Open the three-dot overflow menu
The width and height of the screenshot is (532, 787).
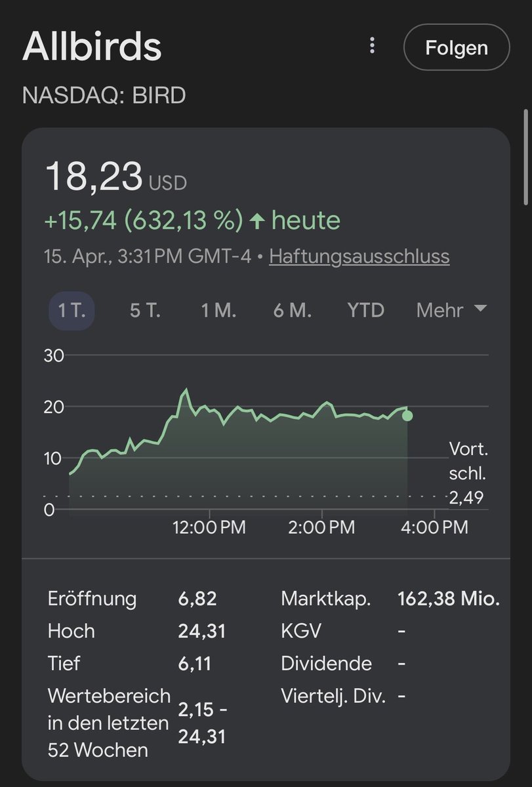pos(373,46)
